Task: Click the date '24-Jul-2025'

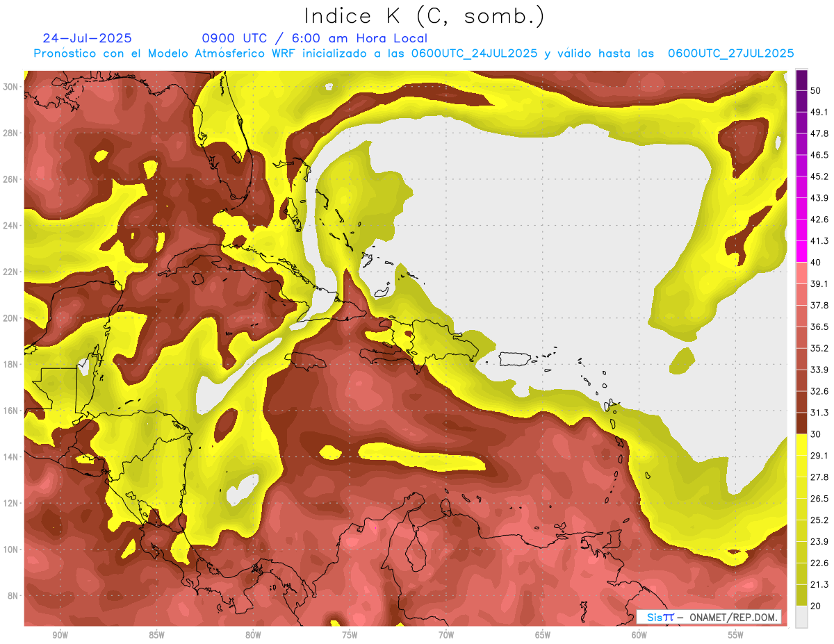Action: pyautogui.click(x=87, y=38)
